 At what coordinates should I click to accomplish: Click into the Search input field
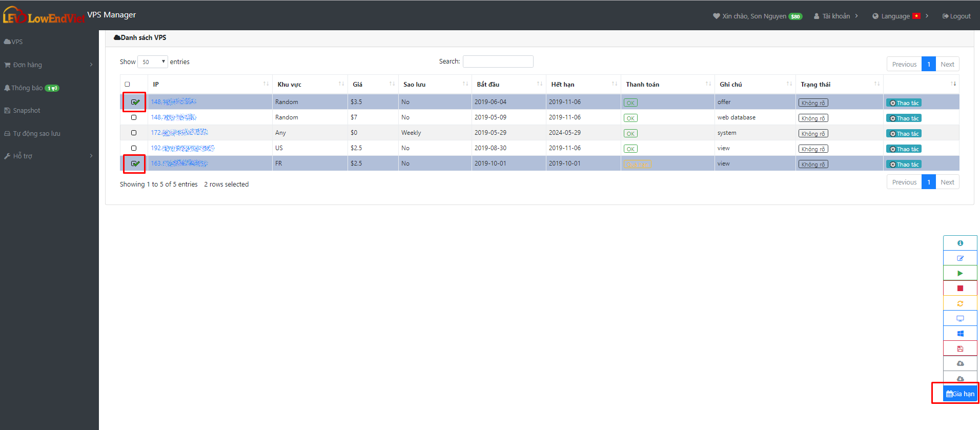pos(498,62)
